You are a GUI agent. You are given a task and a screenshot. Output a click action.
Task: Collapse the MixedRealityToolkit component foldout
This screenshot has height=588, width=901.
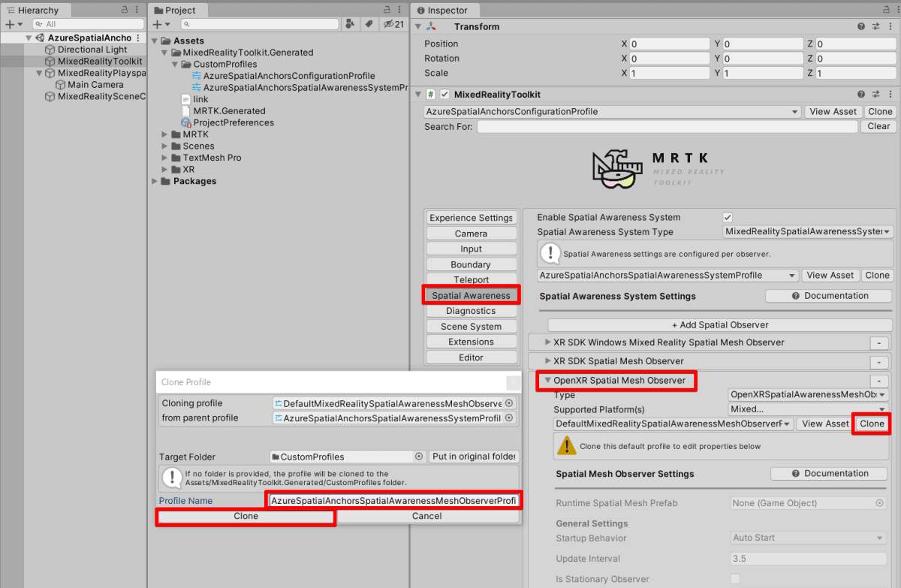[x=418, y=95]
